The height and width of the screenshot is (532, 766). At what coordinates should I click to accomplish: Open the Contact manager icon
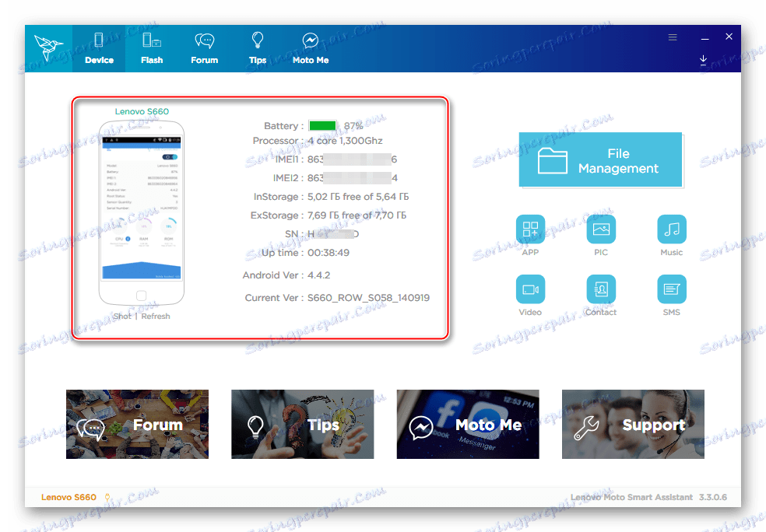coord(600,289)
